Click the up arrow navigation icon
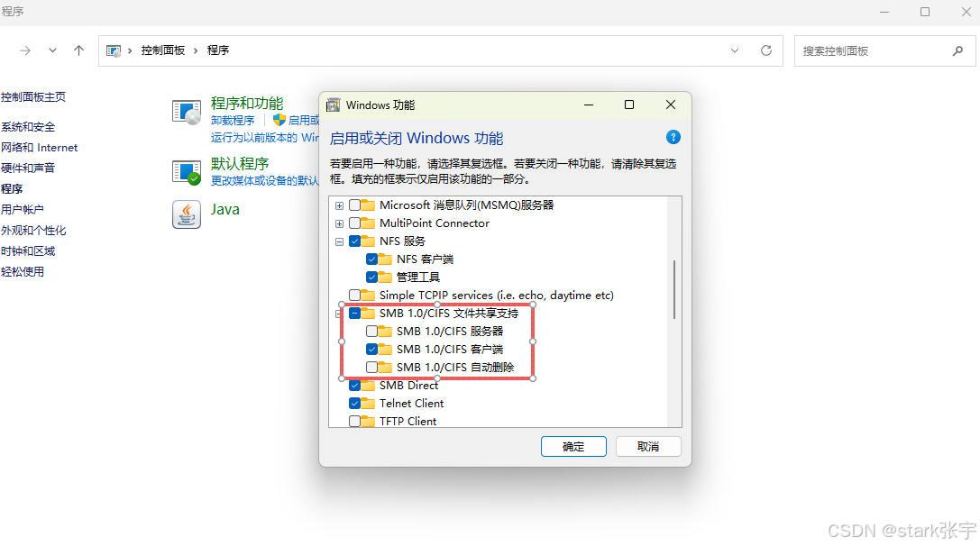The height and width of the screenshot is (546, 980). (78, 50)
